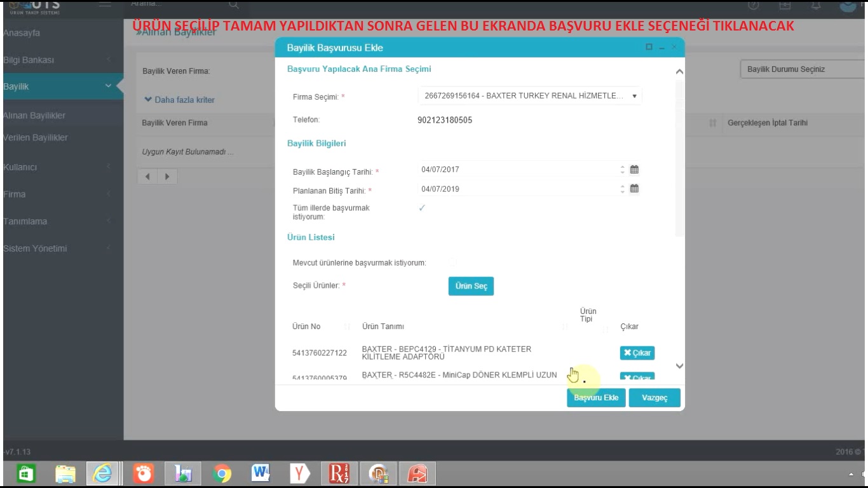
Task: Sort the product list by Ürün Tipi
Action: (x=605, y=329)
